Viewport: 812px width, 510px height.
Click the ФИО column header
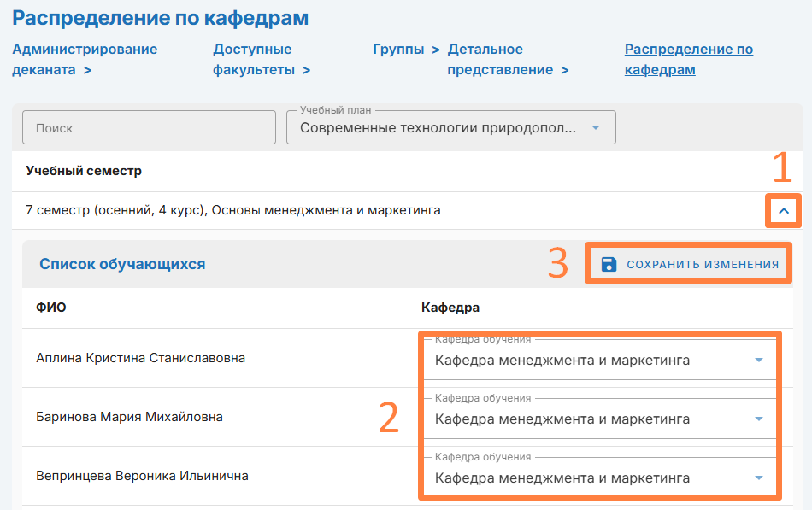pos(50,308)
